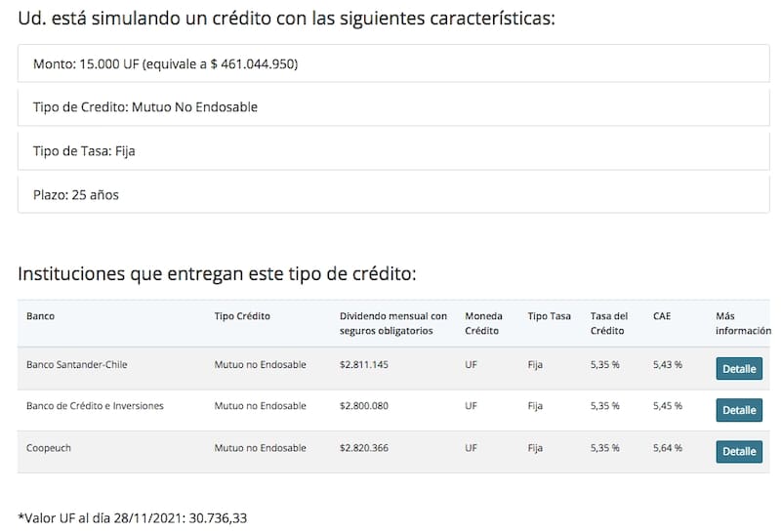781x532 pixels.
Task: Click the 5,64 % CAE value
Action: (x=668, y=448)
